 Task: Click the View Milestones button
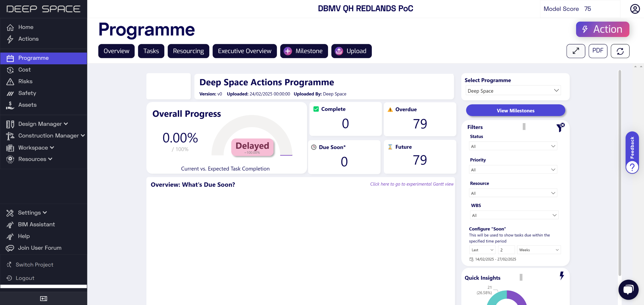[x=515, y=111]
